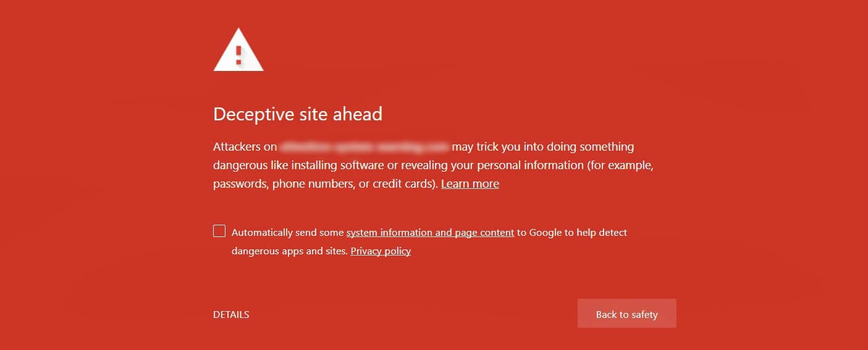868x350 pixels.
Task: Enable automatic reporting checkbox
Action: point(219,231)
